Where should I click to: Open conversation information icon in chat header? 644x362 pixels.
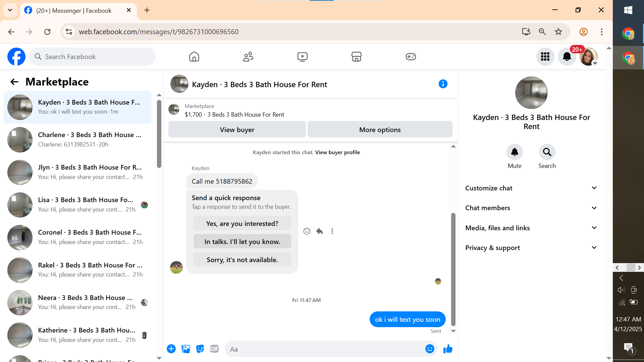(443, 84)
